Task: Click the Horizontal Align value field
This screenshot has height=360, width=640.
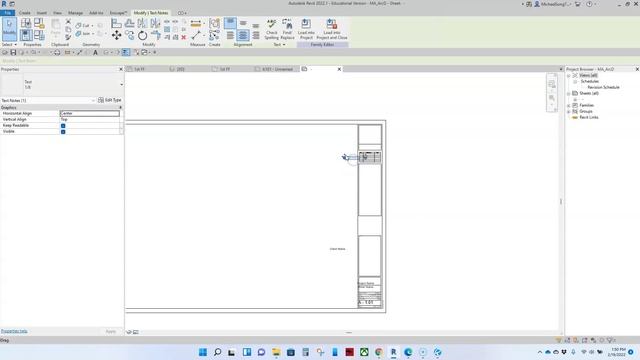Action: click(90, 113)
